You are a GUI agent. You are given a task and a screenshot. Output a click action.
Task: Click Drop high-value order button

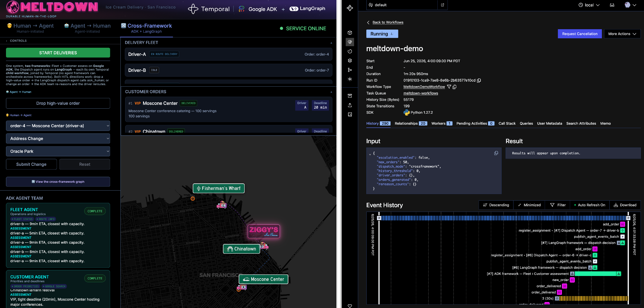58,103
